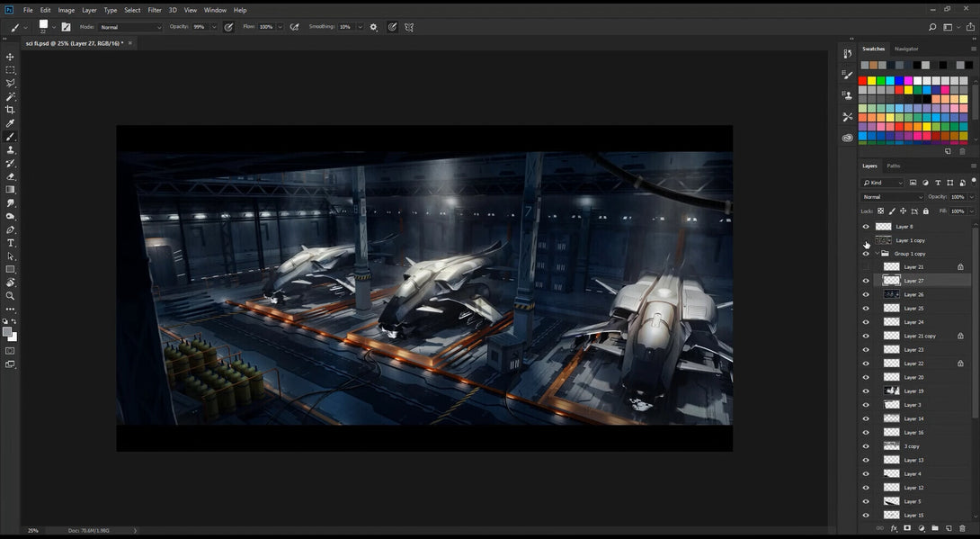980x539 pixels.
Task: Open the History panel icon
Action: 848,54
